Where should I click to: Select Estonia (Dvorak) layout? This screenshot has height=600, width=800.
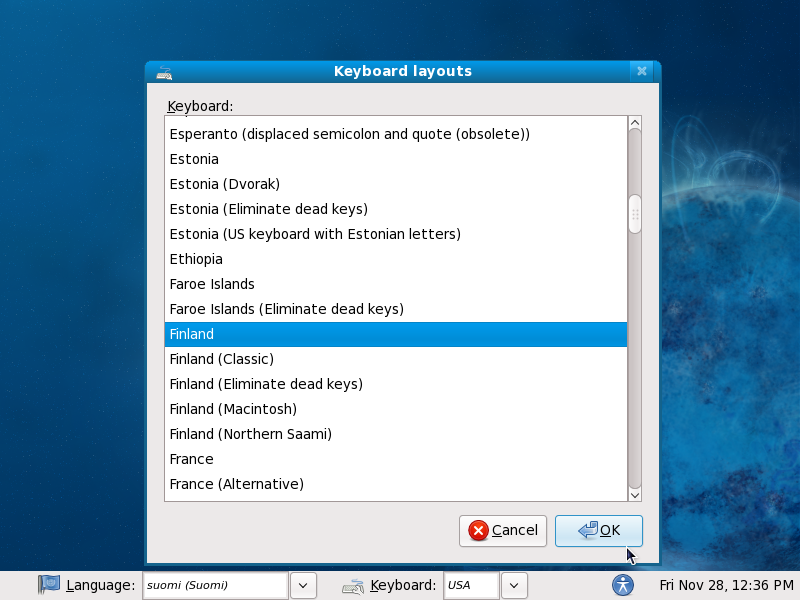pyautogui.click(x=225, y=184)
